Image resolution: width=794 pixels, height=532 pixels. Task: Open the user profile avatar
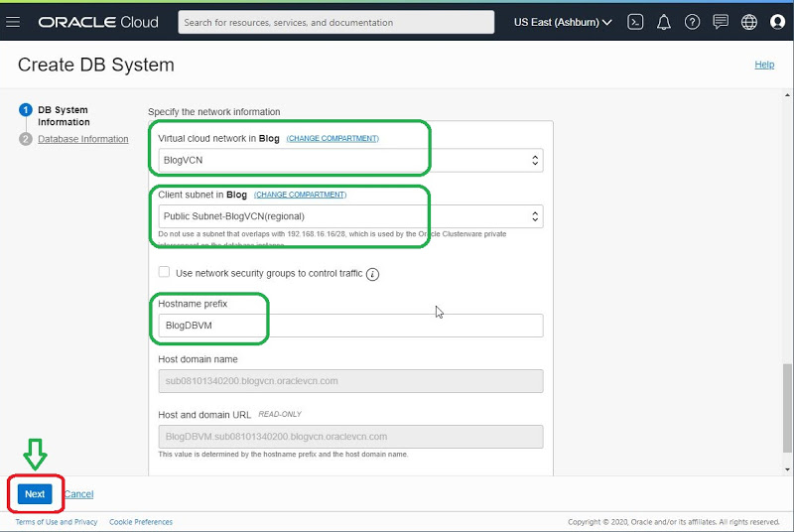[777, 22]
